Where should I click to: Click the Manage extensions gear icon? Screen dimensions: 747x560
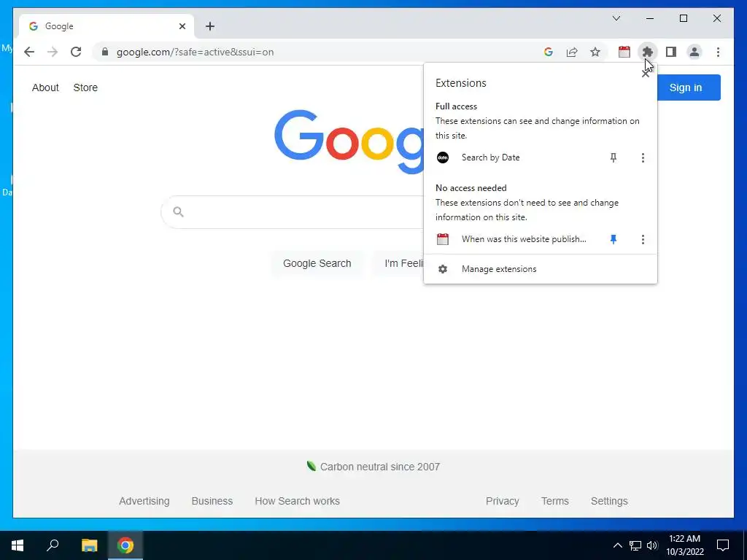443,269
